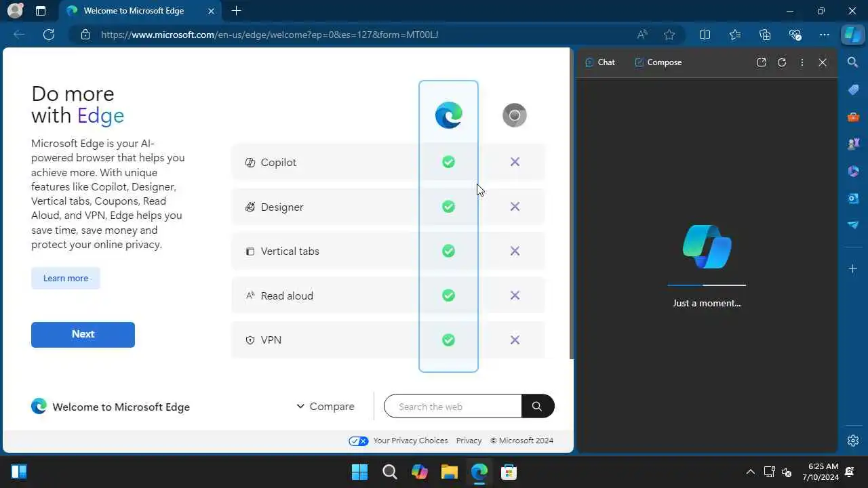This screenshot has height=488, width=868.
Task: Click the web search magnifier button
Action: click(537, 407)
